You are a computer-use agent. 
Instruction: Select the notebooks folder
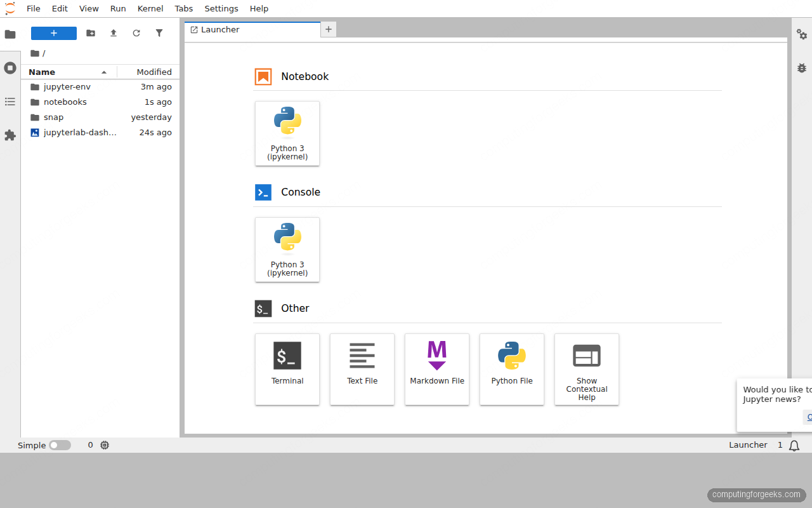coord(101,102)
